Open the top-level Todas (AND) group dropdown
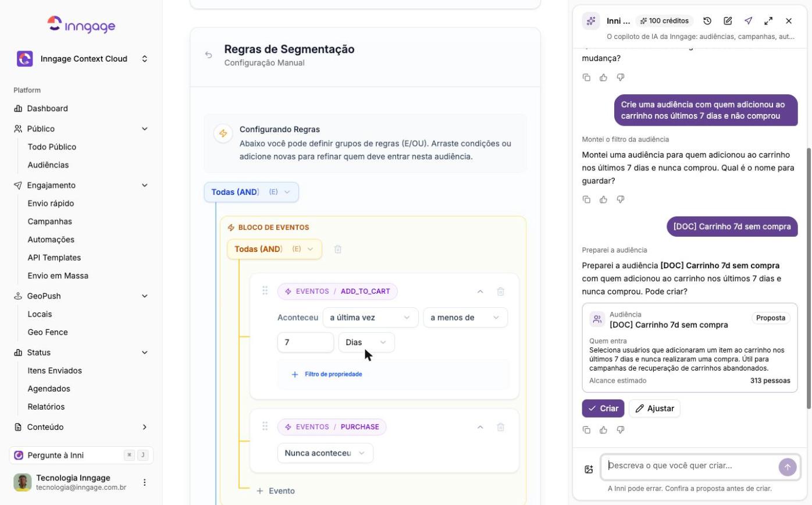This screenshot has height=505, width=812. 251,192
